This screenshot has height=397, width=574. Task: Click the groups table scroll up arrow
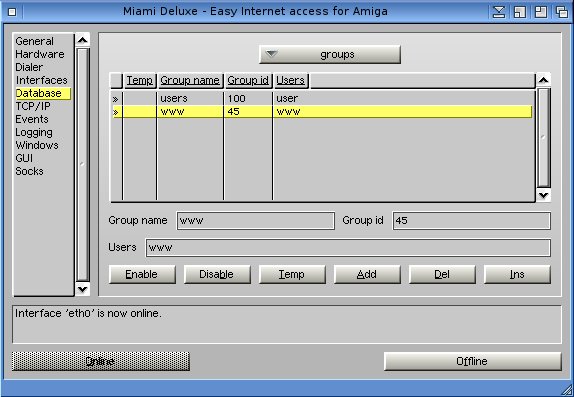pyautogui.click(x=543, y=79)
